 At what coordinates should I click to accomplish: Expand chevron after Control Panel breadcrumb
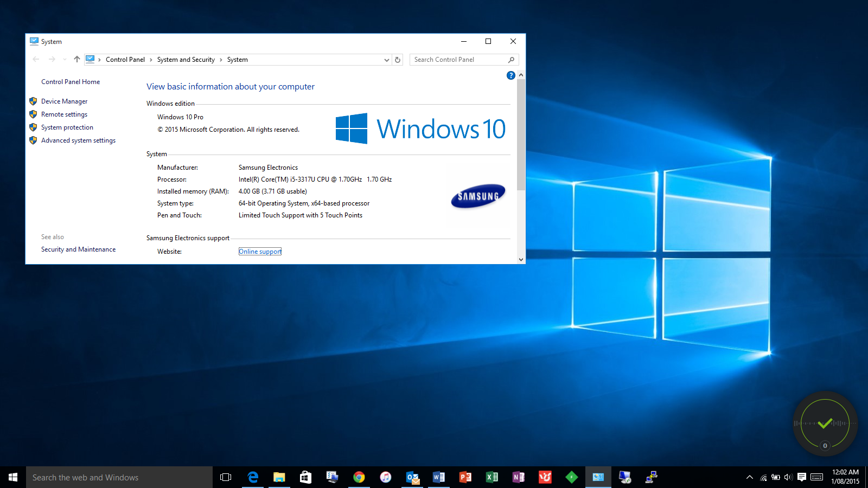[151, 60]
